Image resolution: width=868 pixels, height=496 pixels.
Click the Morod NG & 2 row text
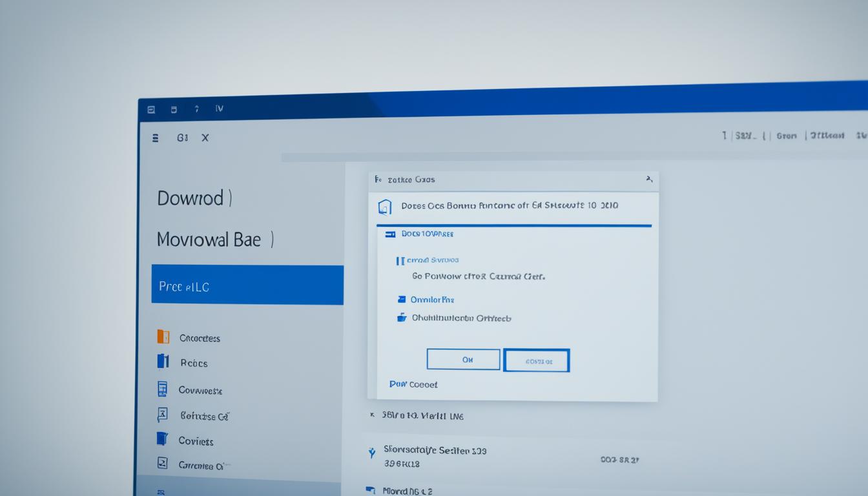point(408,491)
